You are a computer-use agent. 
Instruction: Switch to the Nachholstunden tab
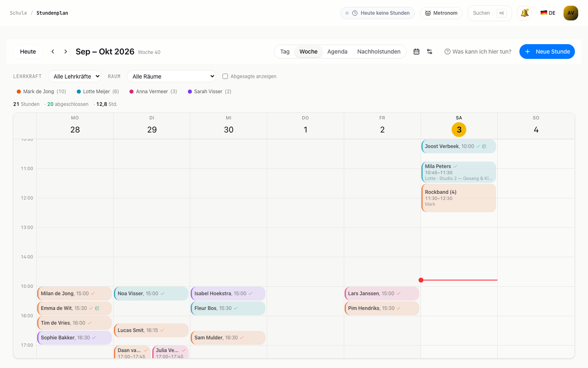click(x=379, y=52)
